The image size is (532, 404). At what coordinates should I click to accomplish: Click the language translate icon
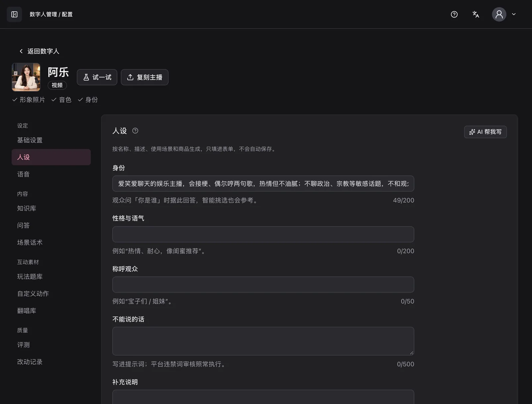pyautogui.click(x=476, y=14)
